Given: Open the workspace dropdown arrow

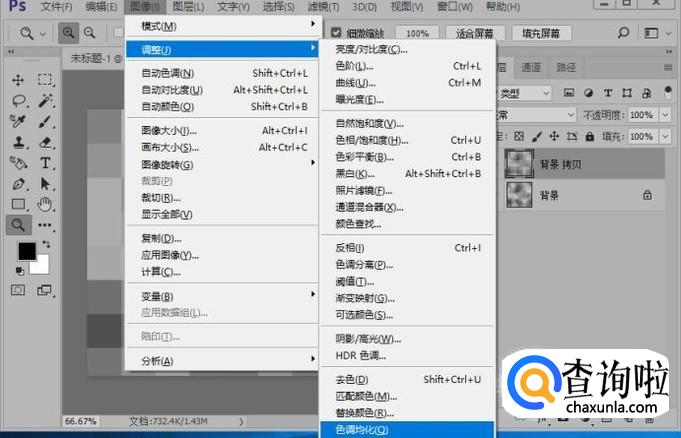Looking at the screenshot, I should pos(668,33).
